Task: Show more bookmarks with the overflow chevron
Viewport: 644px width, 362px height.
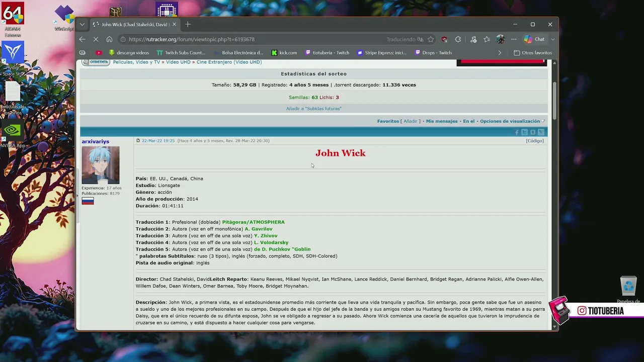Action: 500,52
